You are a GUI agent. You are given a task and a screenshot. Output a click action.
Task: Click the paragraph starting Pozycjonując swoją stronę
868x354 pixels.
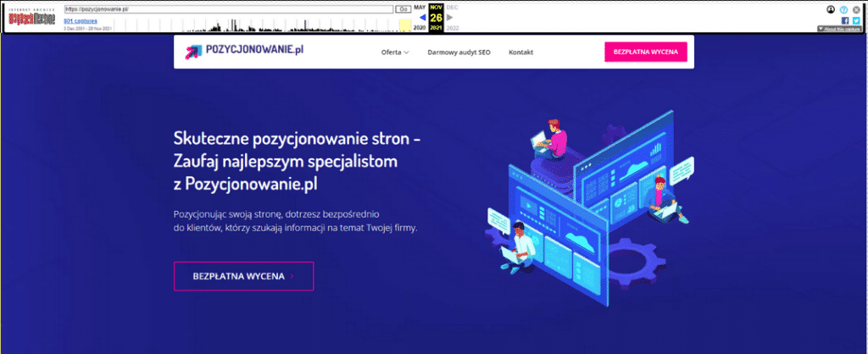[296, 221]
